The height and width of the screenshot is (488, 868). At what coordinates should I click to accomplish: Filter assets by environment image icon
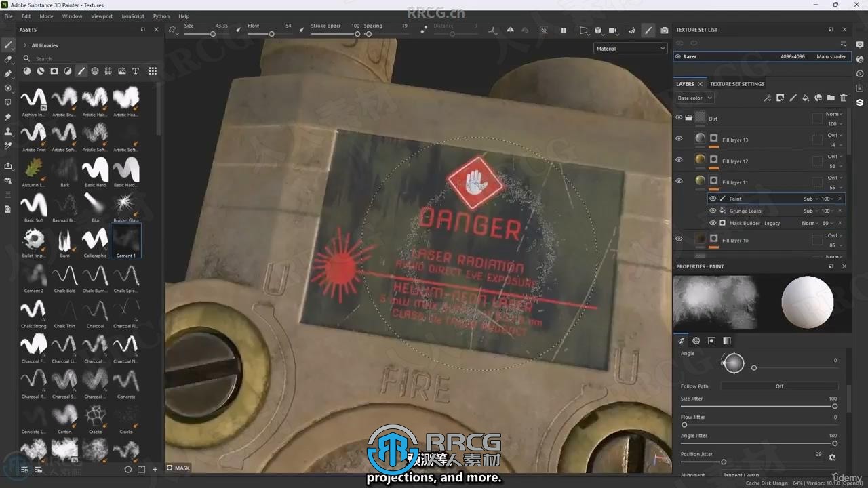[x=122, y=71]
